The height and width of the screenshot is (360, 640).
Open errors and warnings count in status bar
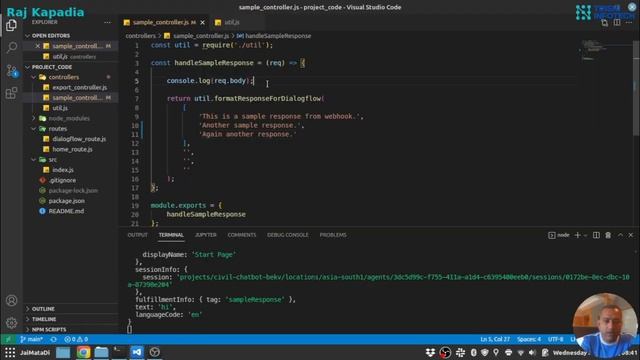pos(76,339)
